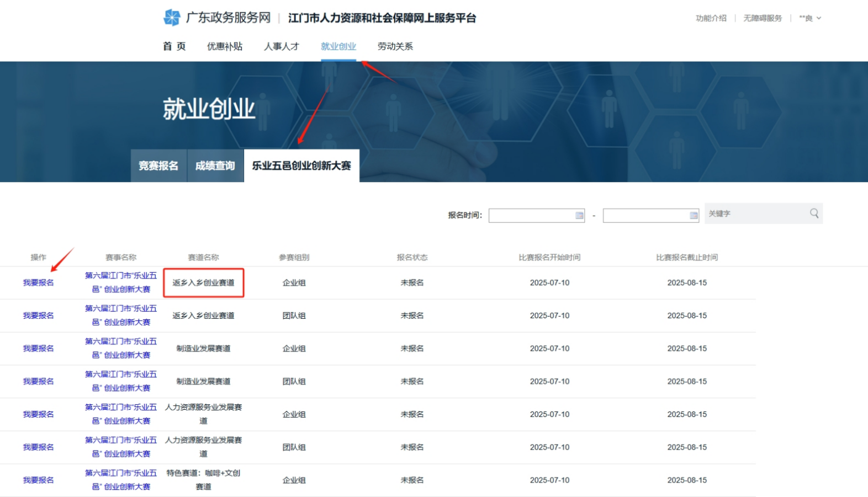Open the 功能介绍 link

[x=711, y=18]
